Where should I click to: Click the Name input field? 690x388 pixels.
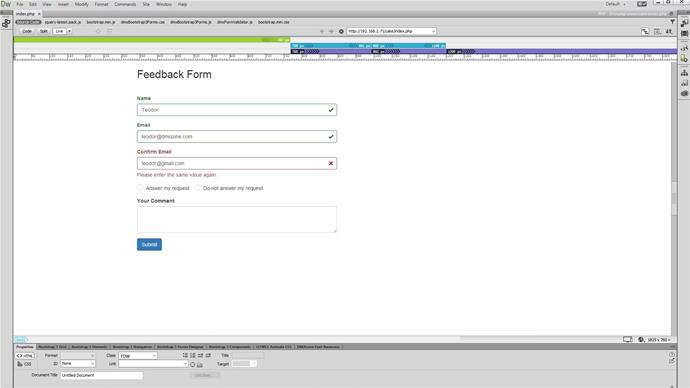tap(237, 110)
